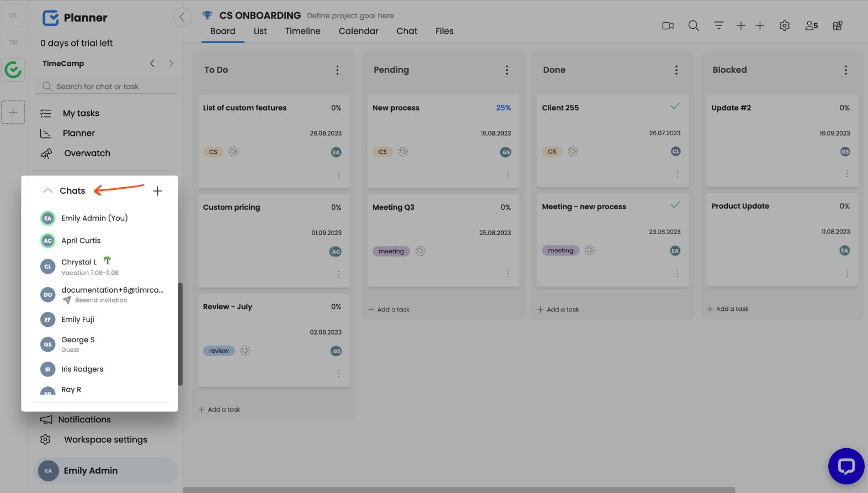Open the Intercom chat bubble
The width and height of the screenshot is (868, 493).
[845, 466]
